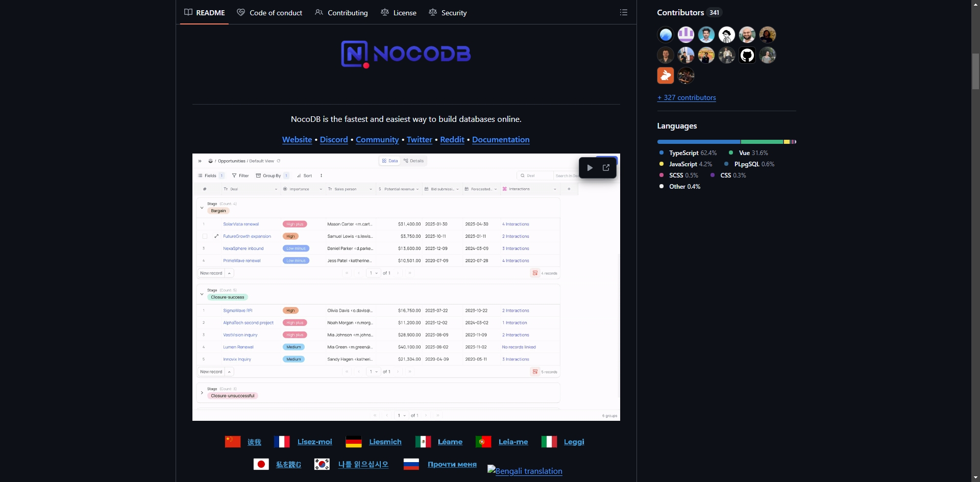The image size is (980, 482).
Task: Click the Portuguese flag icon
Action: coord(483,442)
